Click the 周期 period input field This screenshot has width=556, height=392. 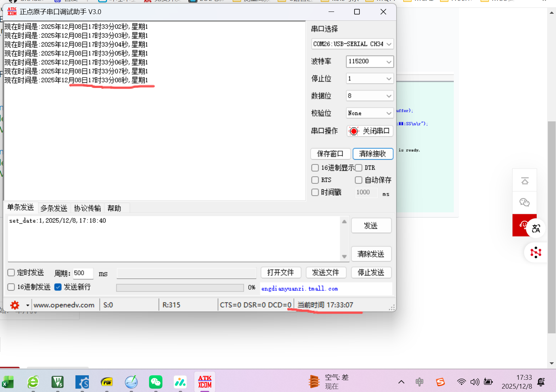tap(83, 273)
